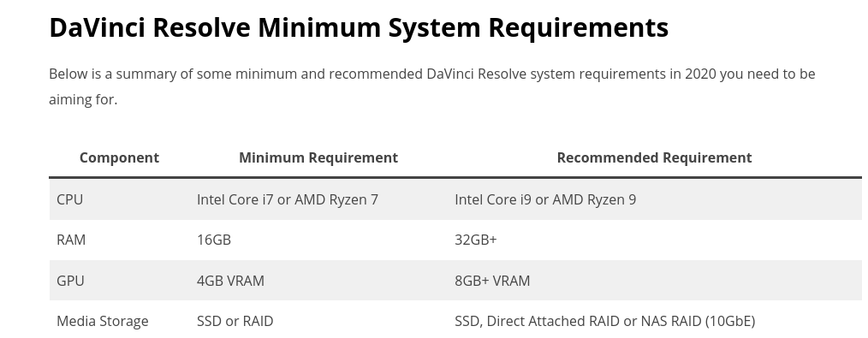Click the 32GB+ recommended RAM cell
Viewport: 868px width, 338px height.
(x=476, y=240)
